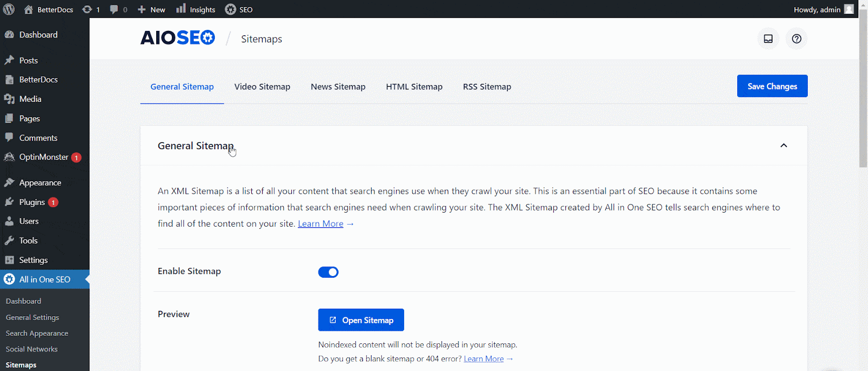
Task: Click the BetterDocs sidebar icon
Action: click(x=9, y=80)
